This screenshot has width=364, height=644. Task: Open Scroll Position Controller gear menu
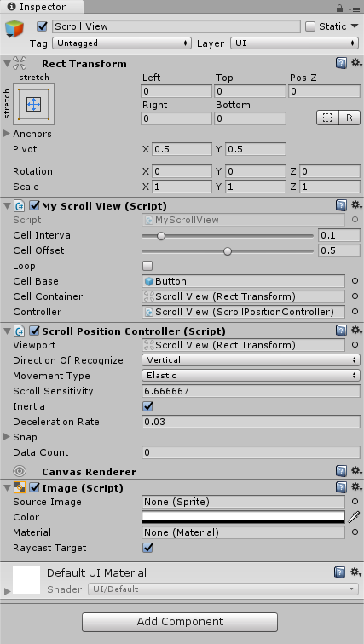(x=355, y=331)
